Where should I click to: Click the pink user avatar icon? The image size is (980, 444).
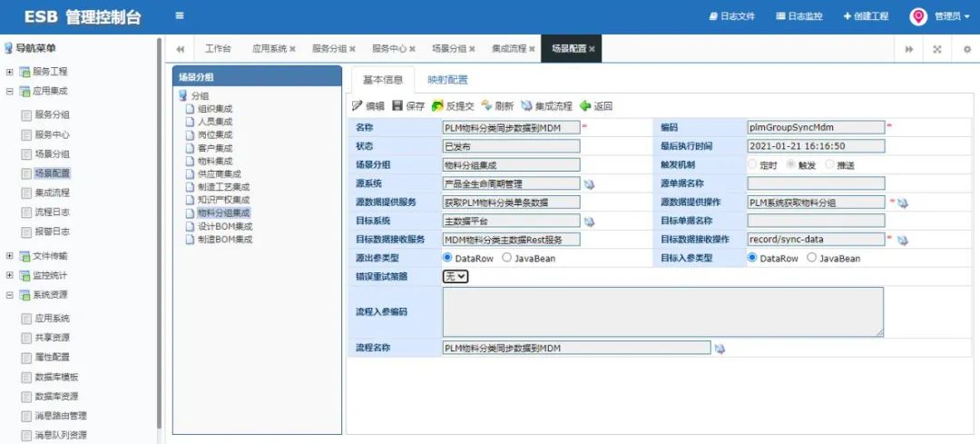(x=917, y=17)
